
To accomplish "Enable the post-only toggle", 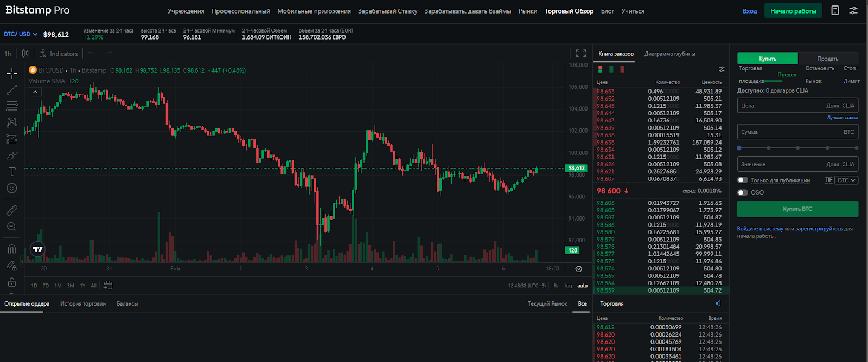I will click(743, 180).
